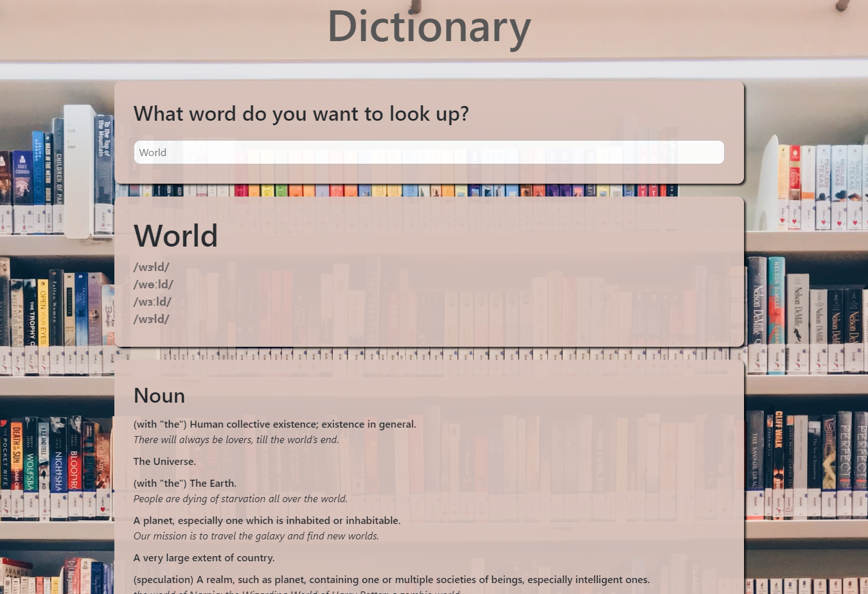868x594 pixels.
Task: Click definition 'Human collective existence; existence in general.'
Action: (275, 424)
